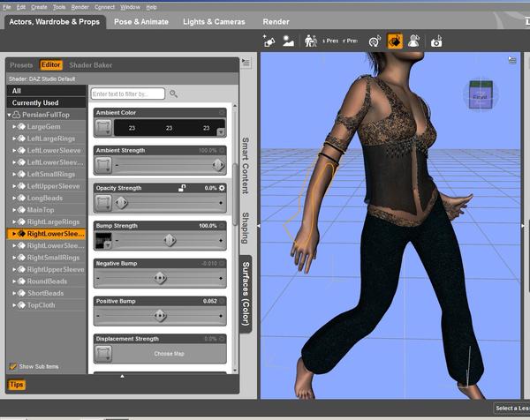Click the render camera icon

point(436,41)
